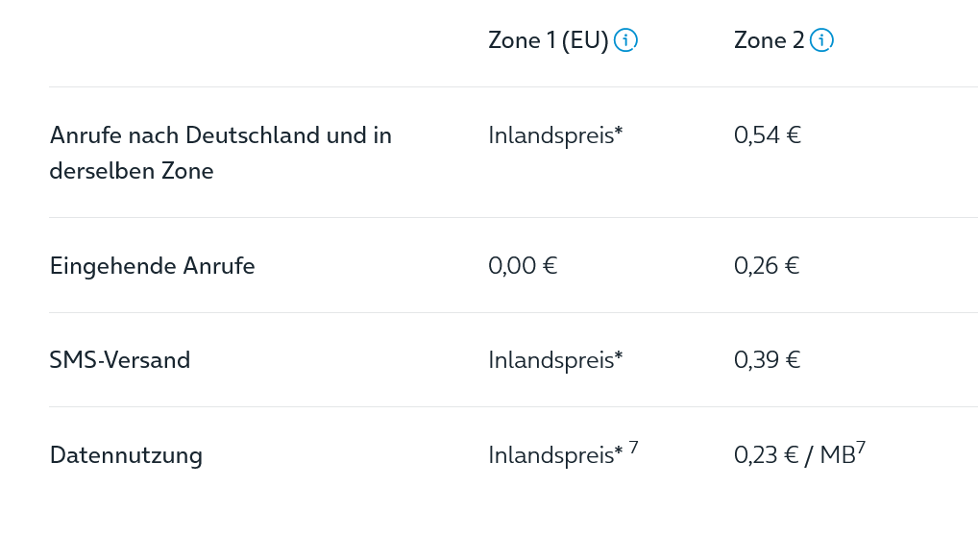
Task: Click the Datennutzung row label
Action: click(126, 455)
